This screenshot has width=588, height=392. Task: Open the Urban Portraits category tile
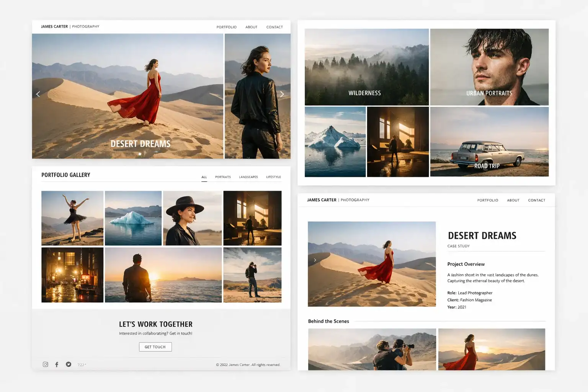pyautogui.click(x=489, y=67)
